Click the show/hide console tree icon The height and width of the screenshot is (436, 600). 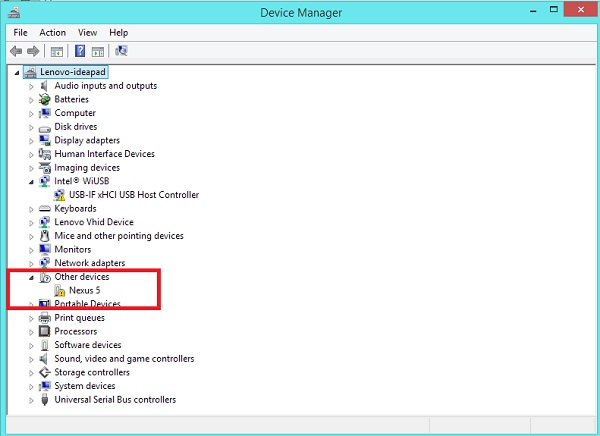pos(57,51)
